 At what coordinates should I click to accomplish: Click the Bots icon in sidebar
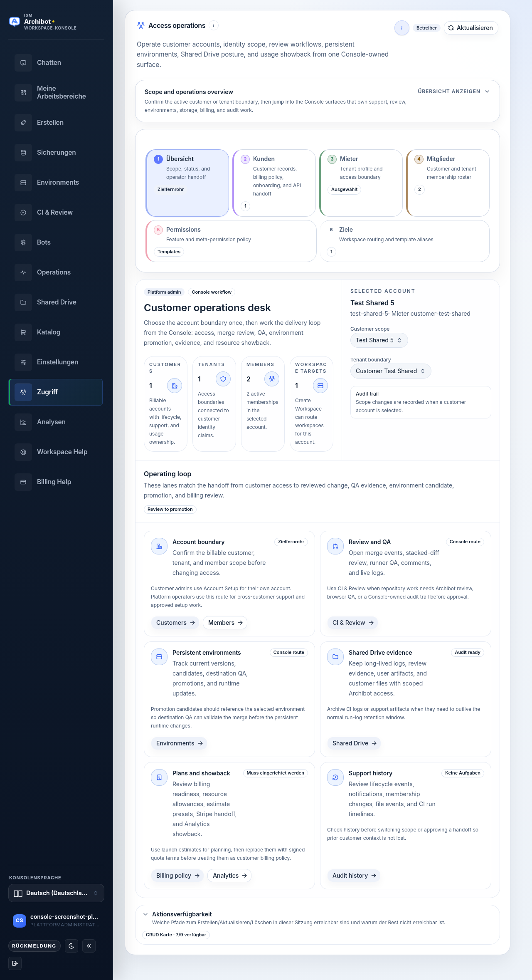coord(23,243)
